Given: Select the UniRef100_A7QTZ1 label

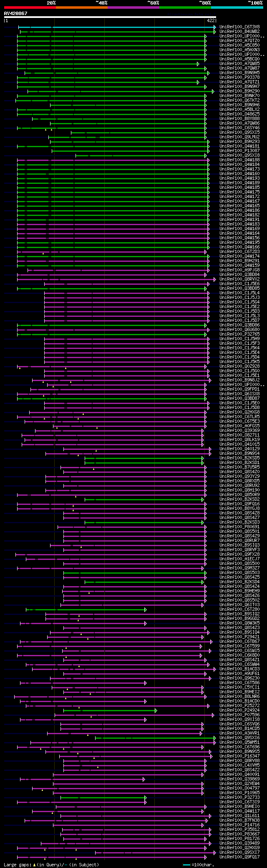Looking at the screenshot, I should tap(239, 82).
